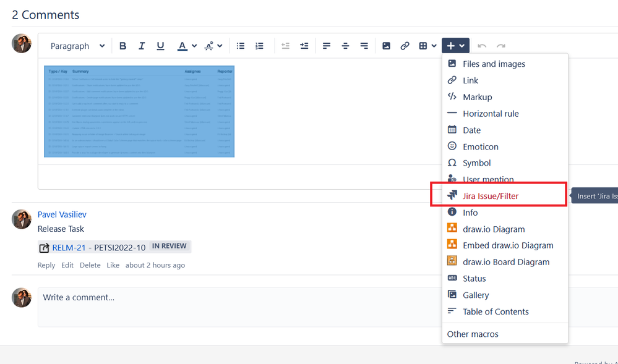Click the undo arrow
This screenshot has height=364, width=618.
point(482,46)
